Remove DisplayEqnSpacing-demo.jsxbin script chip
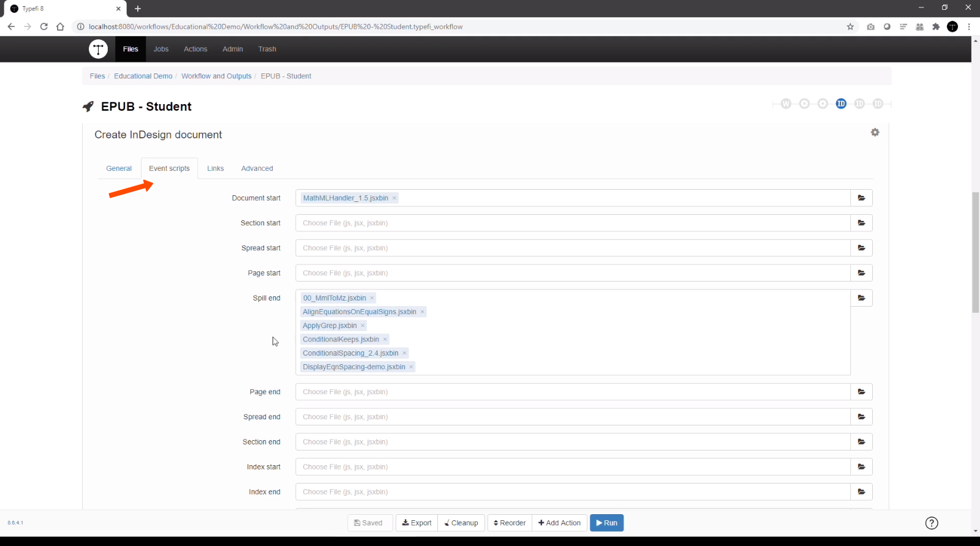Viewport: 980px width, 546px height. 411,367
